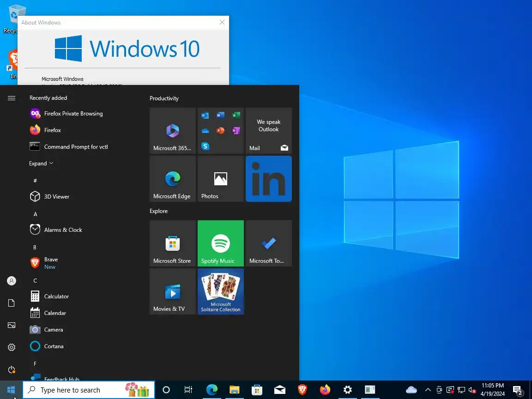Open Alarms & Clock app
Image resolution: width=532 pixels, height=399 pixels.
pyautogui.click(x=83, y=230)
